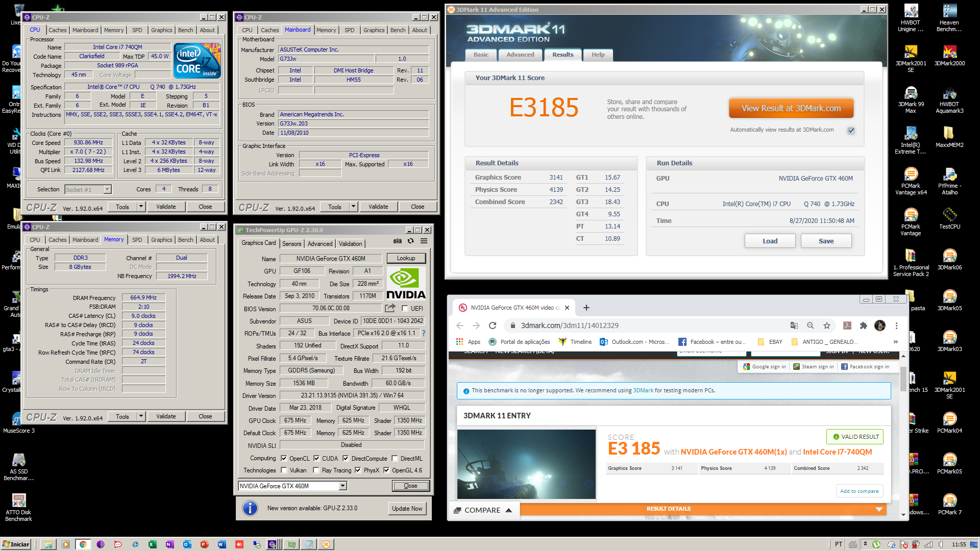
Task: Click the Chrome zoom magnifier icon
Action: coord(811,325)
